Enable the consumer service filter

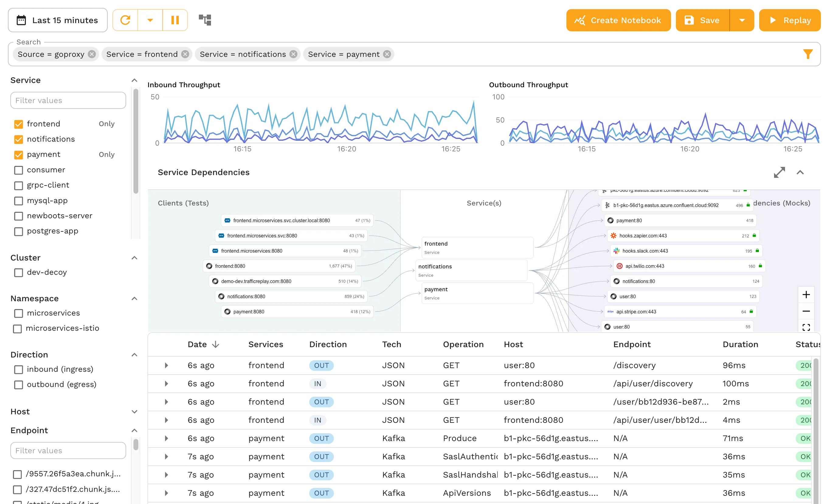[x=19, y=170]
